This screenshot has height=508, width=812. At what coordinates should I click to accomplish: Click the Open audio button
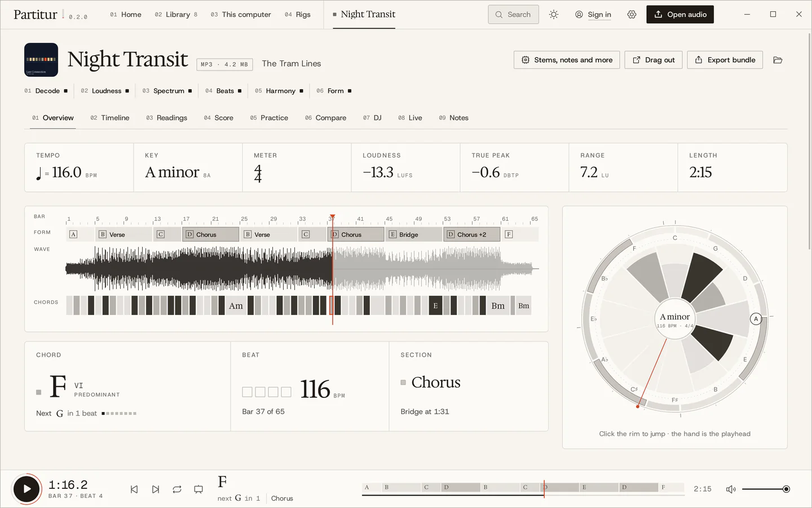point(680,15)
